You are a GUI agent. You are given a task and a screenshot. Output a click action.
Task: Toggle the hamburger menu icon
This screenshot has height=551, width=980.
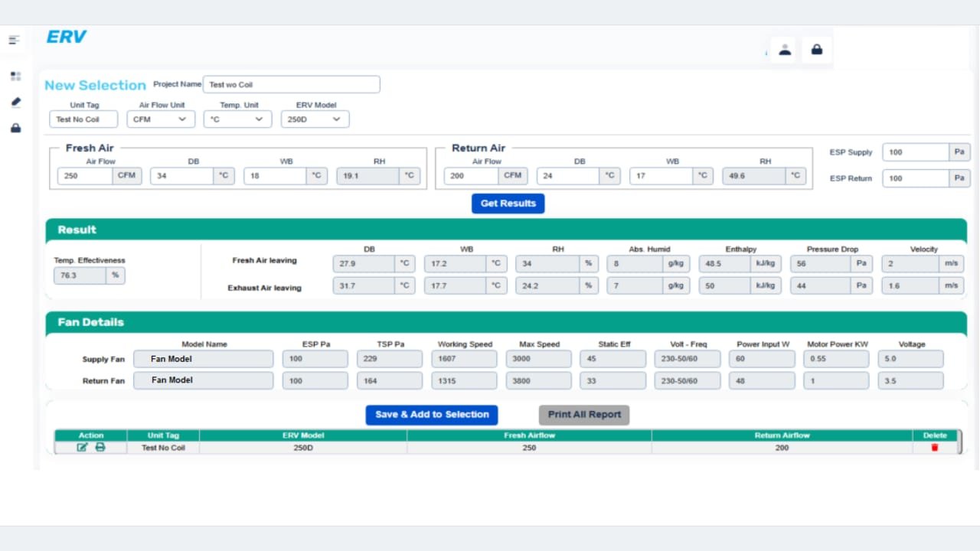14,40
